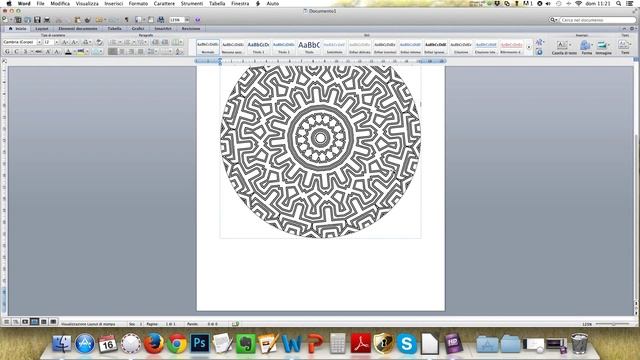
Task: Apply the Sottotitolo style
Action: pyautogui.click(x=334, y=47)
